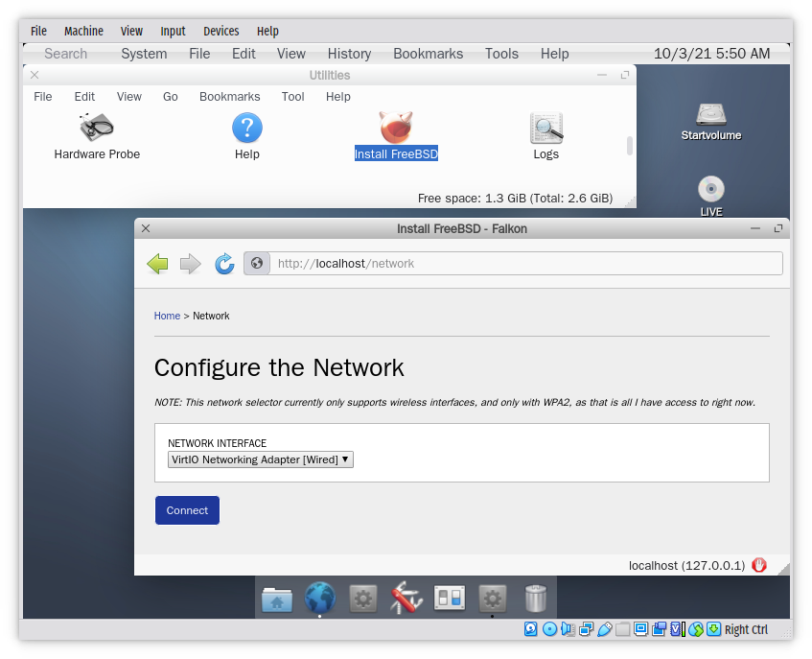Expand the Network Interface dropdown

point(261,459)
